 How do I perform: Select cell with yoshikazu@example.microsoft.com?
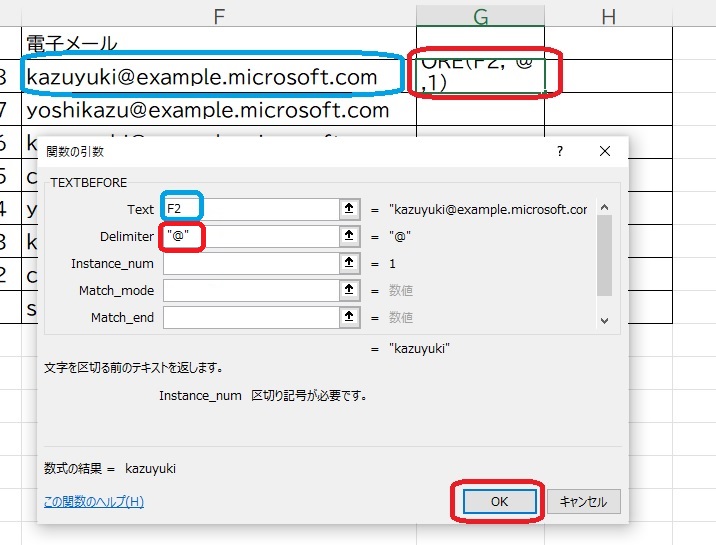[215, 110]
